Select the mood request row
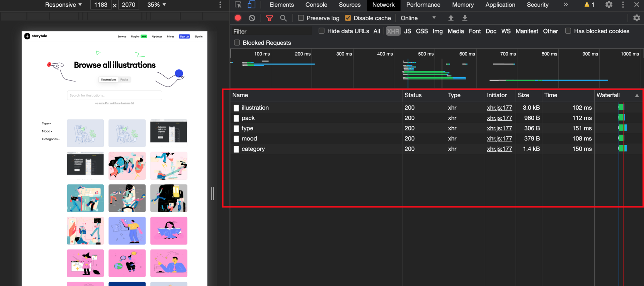Screen dimensions: 644x286 [x=436, y=138]
